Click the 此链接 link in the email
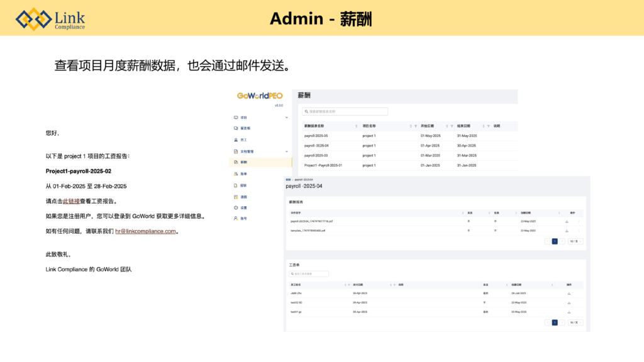The height and width of the screenshot is (362, 644). (71, 202)
